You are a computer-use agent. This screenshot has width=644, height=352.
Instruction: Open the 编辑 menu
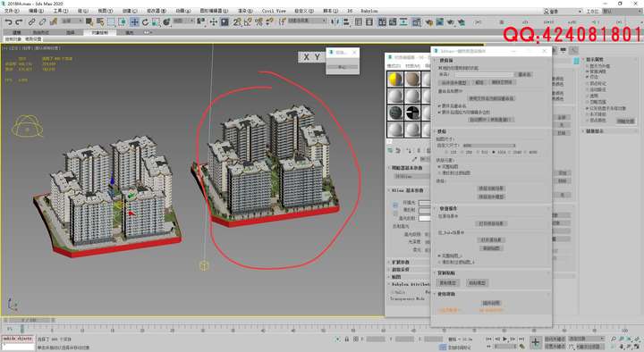[36, 11]
